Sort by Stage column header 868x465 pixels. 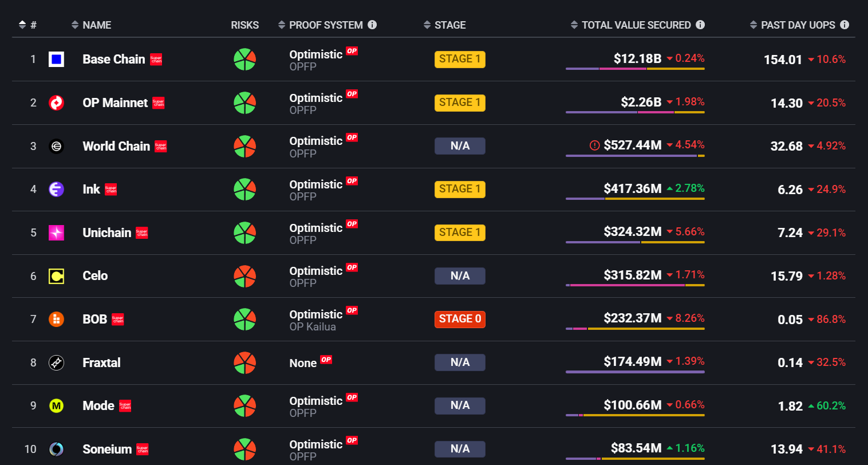click(444, 25)
